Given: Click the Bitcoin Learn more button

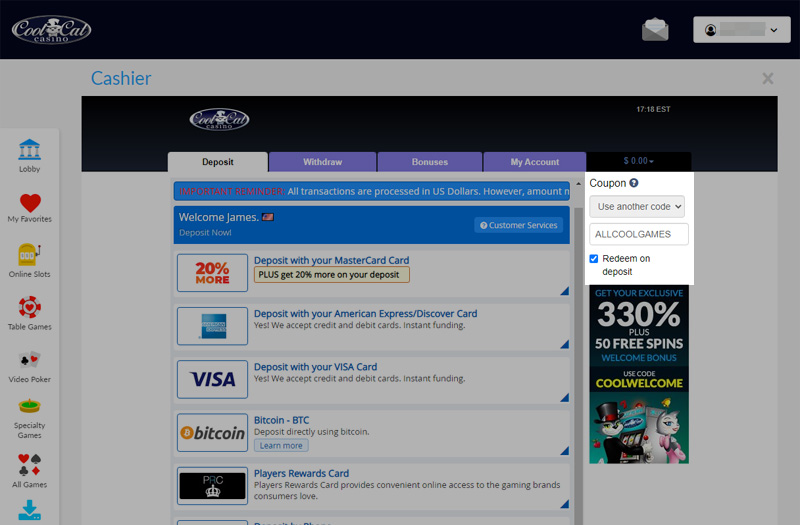Looking at the screenshot, I should [281, 445].
